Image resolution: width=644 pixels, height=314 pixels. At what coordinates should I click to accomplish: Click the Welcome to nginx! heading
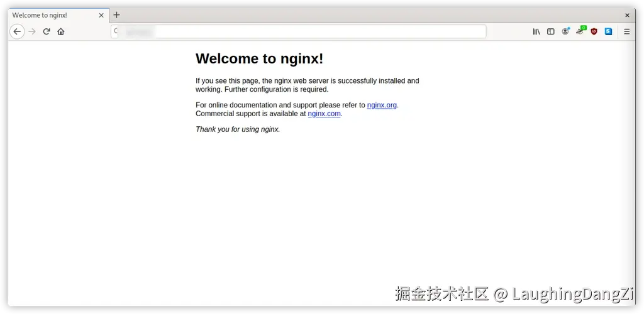(x=260, y=58)
